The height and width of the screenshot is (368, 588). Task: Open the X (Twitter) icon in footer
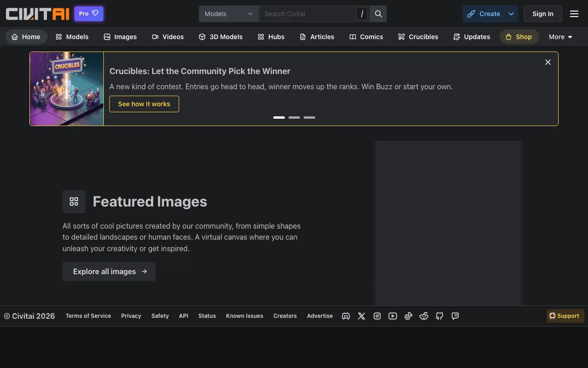(x=362, y=316)
